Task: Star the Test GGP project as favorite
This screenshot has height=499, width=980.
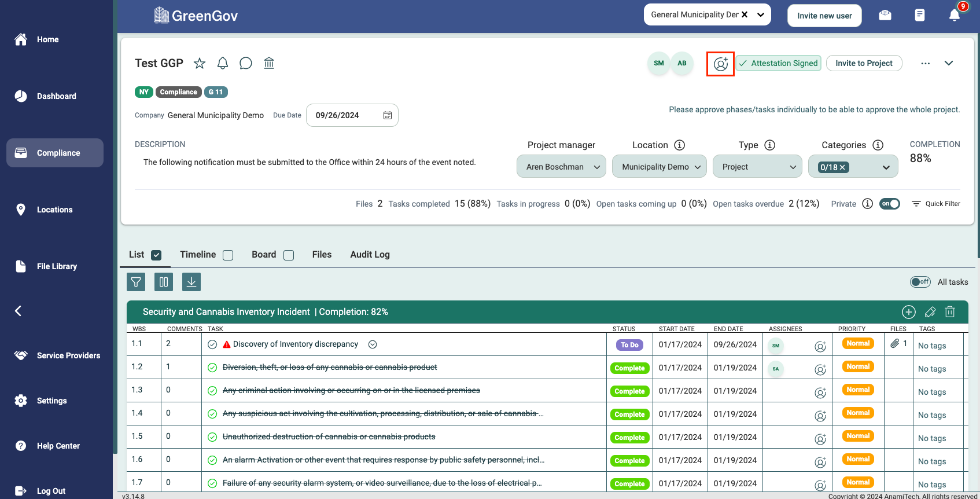Action: tap(200, 63)
